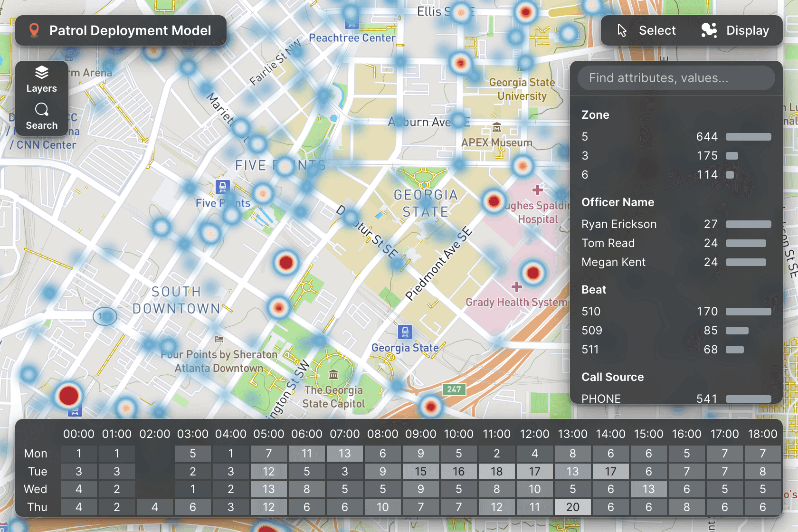Click the Wed row label
The height and width of the screenshot is (532, 798).
pos(36,489)
